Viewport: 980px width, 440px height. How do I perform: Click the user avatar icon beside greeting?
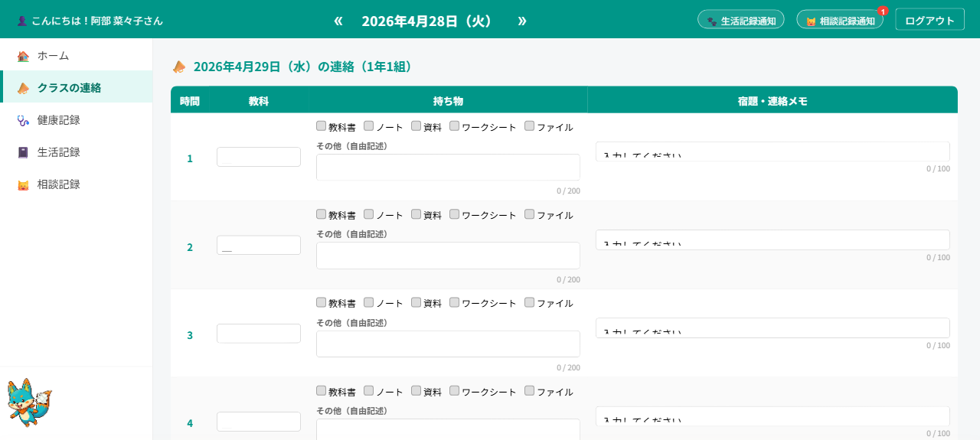pos(21,21)
